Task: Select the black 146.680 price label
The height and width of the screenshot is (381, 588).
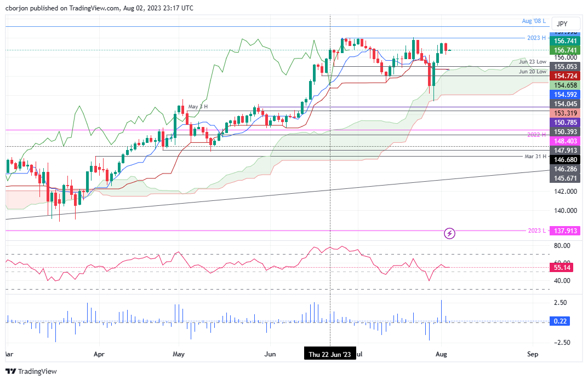Action: [565, 159]
